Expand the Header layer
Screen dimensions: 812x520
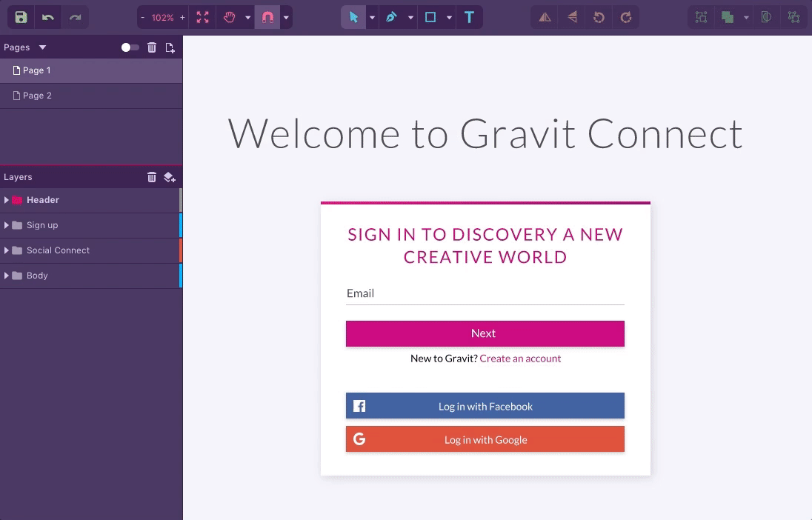[x=6, y=200]
